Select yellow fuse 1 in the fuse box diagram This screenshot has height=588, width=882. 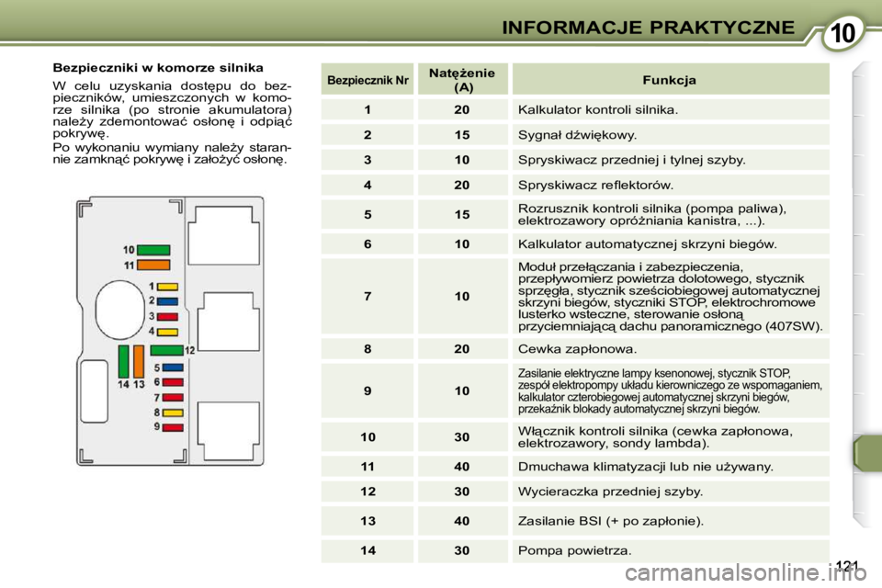tap(167, 287)
